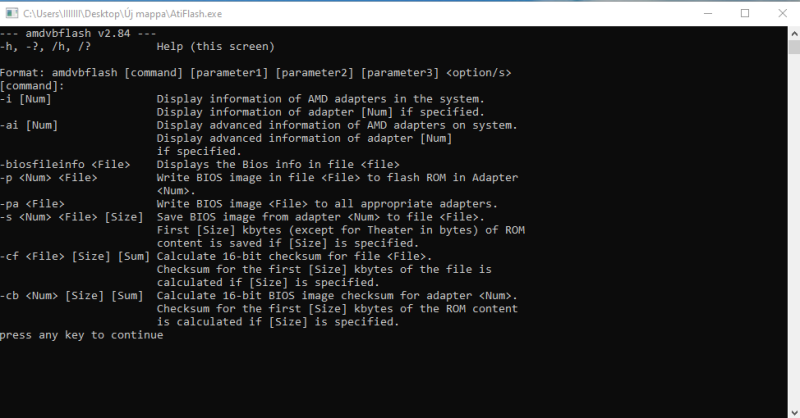Click the scrollbar up arrow
Screen dimensions: 800x418
pos(794,34)
